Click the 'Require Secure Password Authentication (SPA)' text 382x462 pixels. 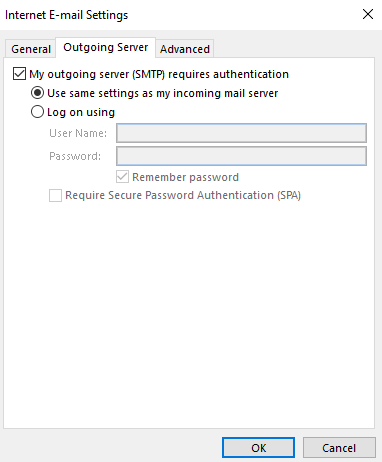(183, 195)
